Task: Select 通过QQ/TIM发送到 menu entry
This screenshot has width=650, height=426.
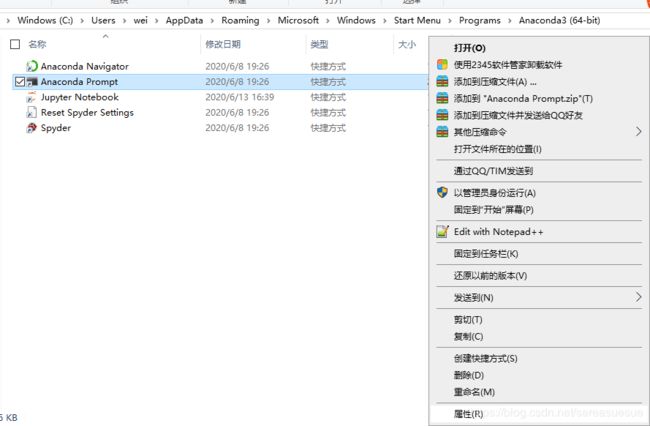Action: 493,171
